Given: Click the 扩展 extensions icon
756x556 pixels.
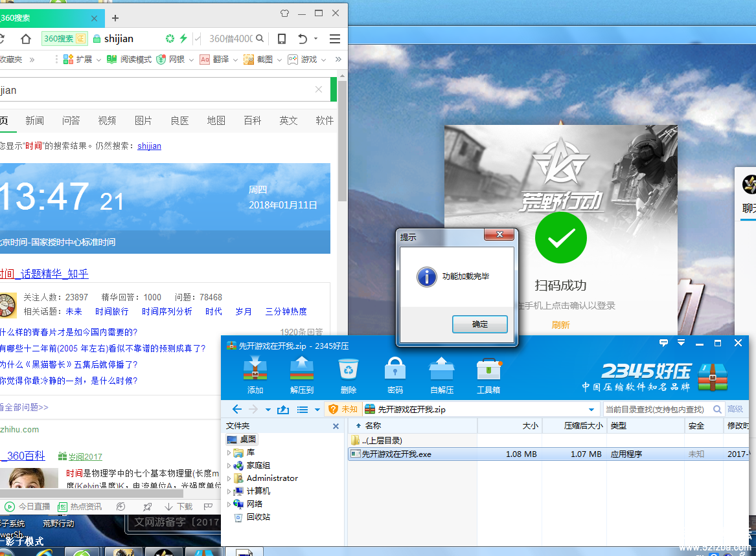Looking at the screenshot, I should click(x=68, y=60).
